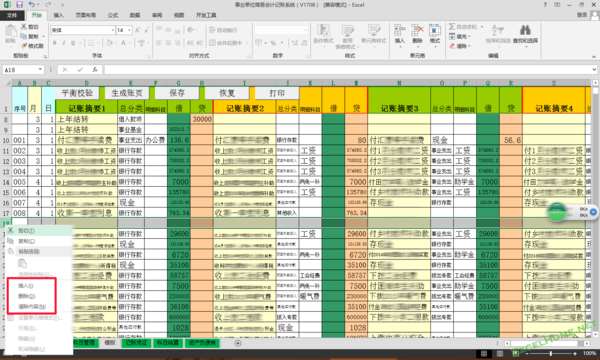Open the 插入 ribbon tab
The height and width of the screenshot is (360, 600).
pos(59,15)
